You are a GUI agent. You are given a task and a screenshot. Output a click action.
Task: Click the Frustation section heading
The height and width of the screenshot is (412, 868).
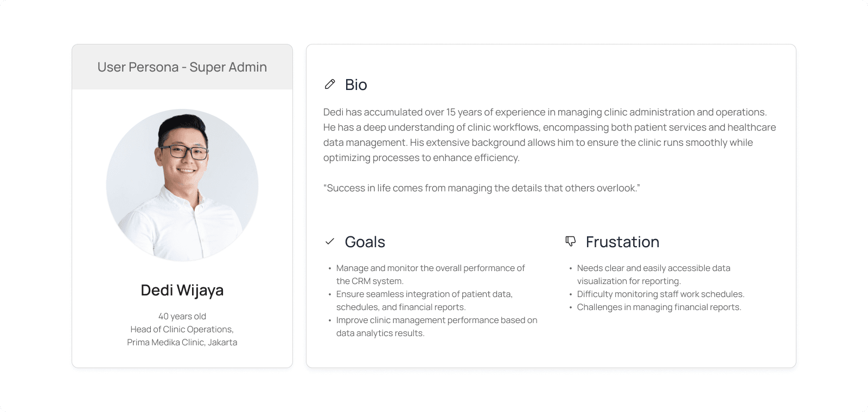pos(623,242)
